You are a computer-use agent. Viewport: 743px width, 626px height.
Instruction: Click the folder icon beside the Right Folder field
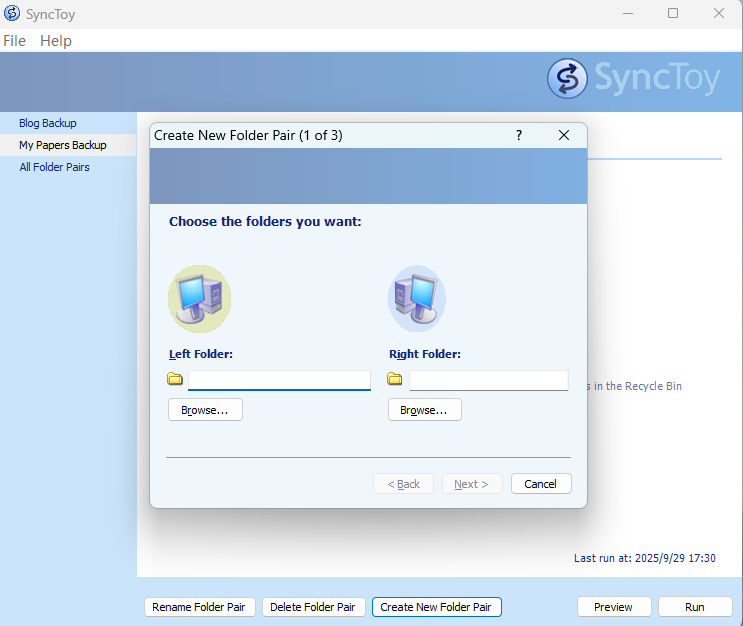[394, 379]
